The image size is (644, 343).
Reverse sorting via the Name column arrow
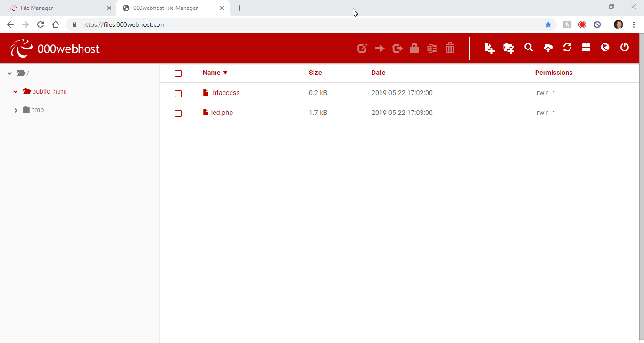[226, 73]
